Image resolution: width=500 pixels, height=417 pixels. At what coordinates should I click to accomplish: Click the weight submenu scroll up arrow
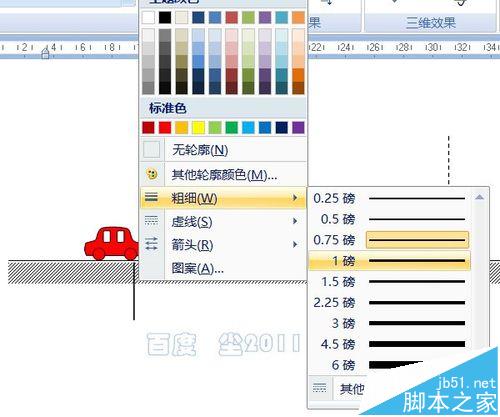click(x=480, y=197)
